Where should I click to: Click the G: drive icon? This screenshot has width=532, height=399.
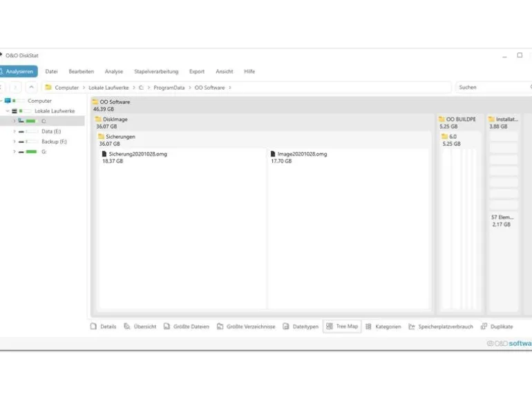pos(21,152)
